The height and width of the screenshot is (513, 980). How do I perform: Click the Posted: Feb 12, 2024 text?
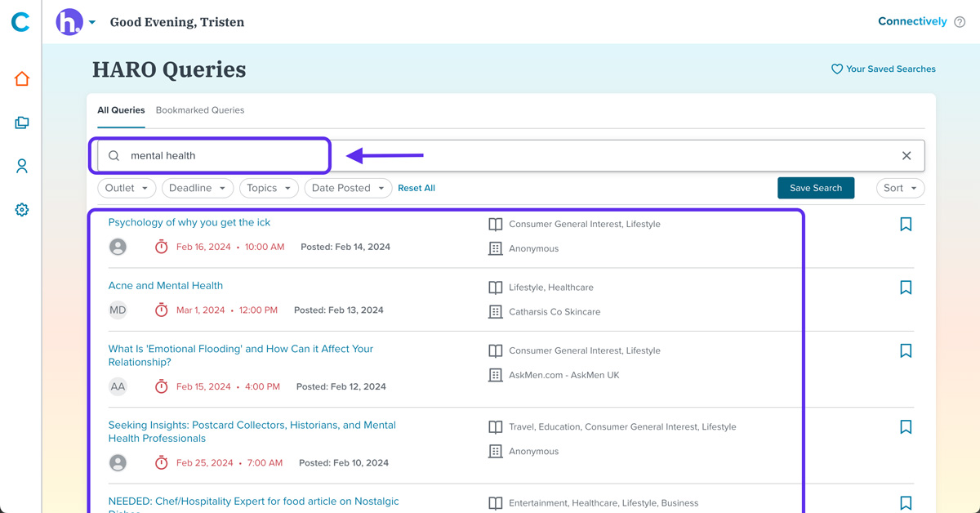pyautogui.click(x=341, y=386)
